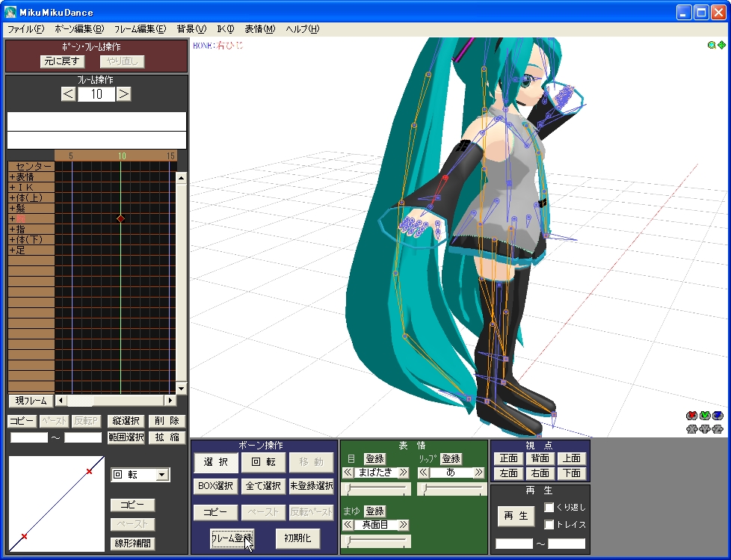The height and width of the screenshot is (560, 731).
Task: Click the gray X-axis move icon
Action: coord(692,428)
